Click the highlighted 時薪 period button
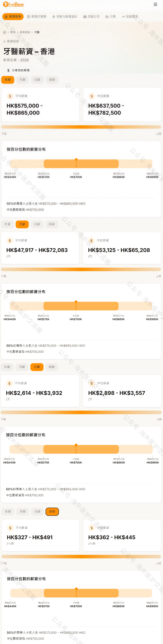163x644 pixels. [52, 511]
